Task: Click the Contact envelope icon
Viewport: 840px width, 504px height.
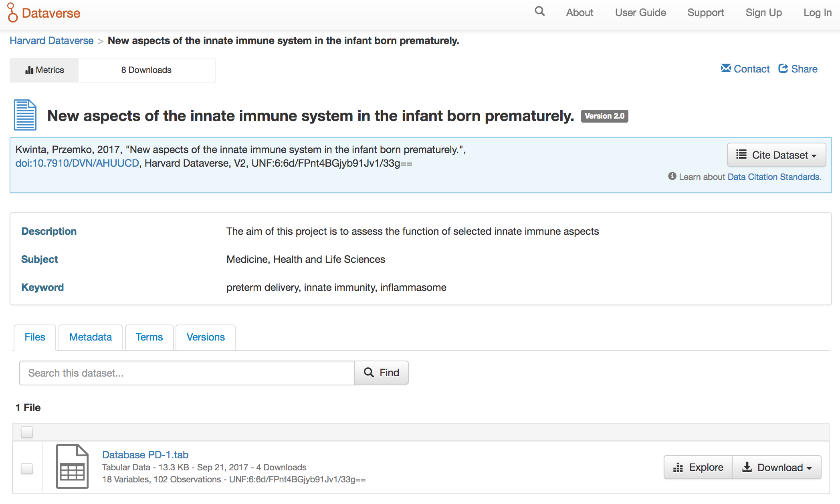Action: coord(725,69)
